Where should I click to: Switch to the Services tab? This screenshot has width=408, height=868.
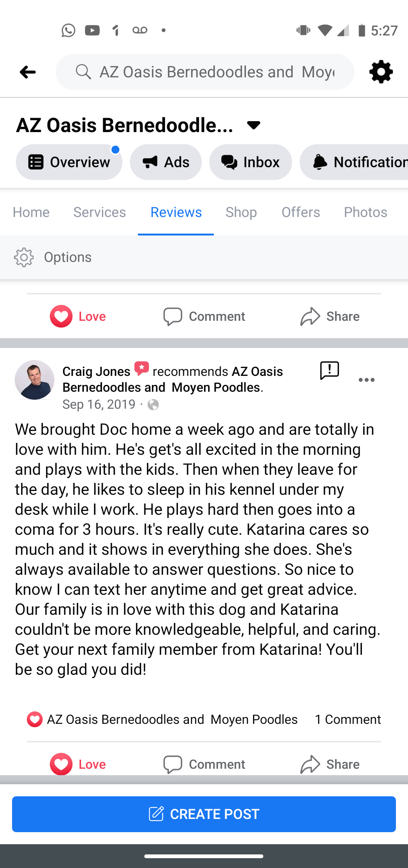99,212
